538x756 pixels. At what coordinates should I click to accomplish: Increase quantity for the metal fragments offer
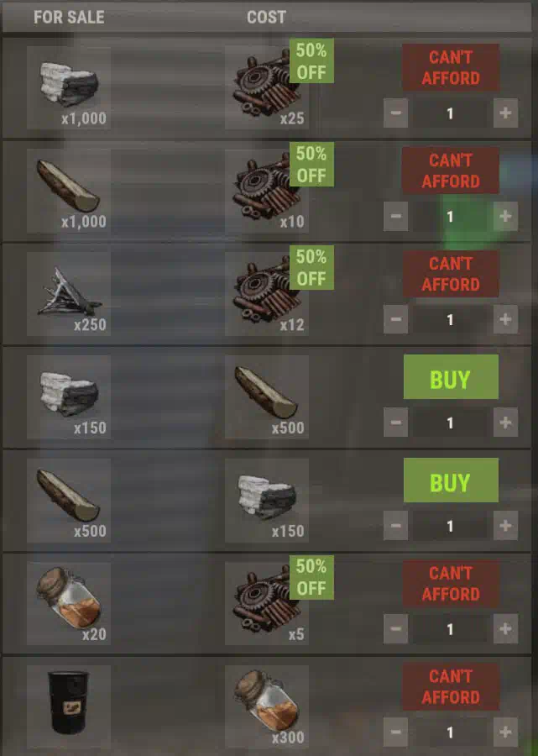click(505, 320)
